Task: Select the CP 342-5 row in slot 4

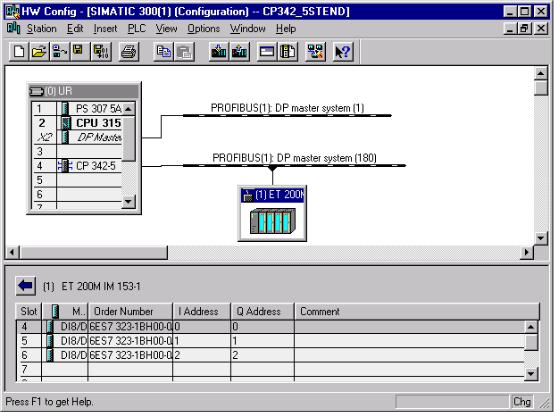Action: [77, 166]
